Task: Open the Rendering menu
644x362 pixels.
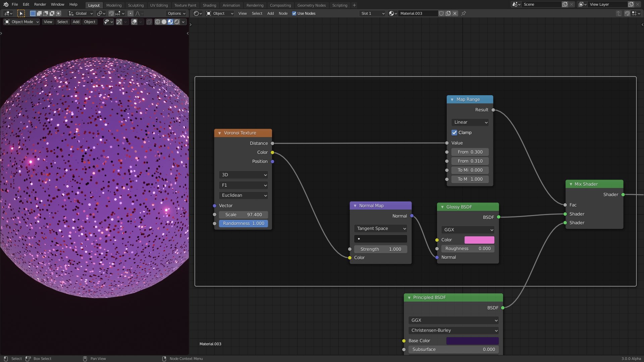Action: tap(255, 5)
